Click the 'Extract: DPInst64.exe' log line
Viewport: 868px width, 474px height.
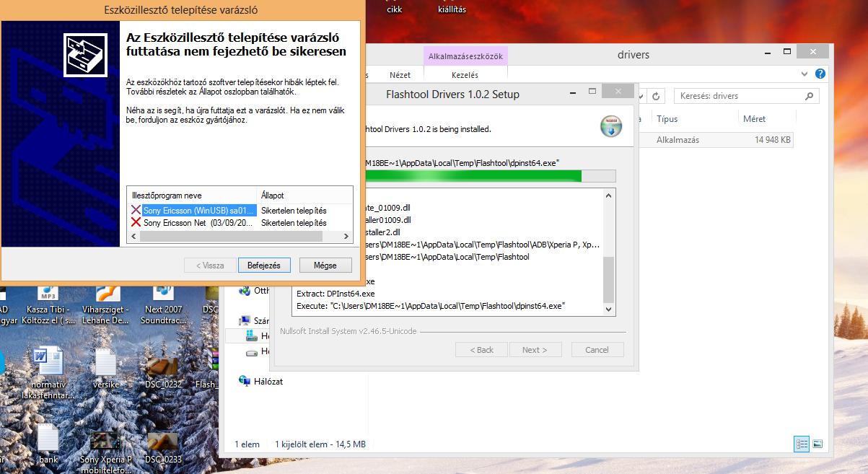336,294
